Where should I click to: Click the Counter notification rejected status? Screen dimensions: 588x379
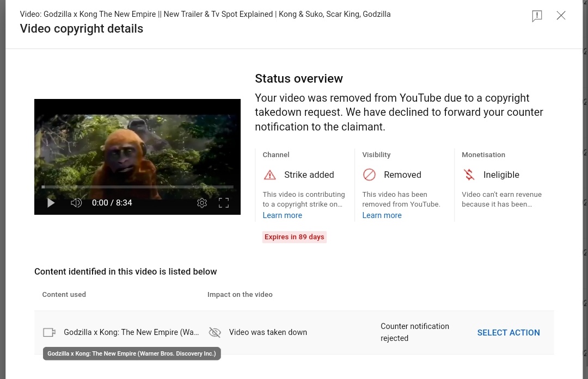click(x=415, y=332)
